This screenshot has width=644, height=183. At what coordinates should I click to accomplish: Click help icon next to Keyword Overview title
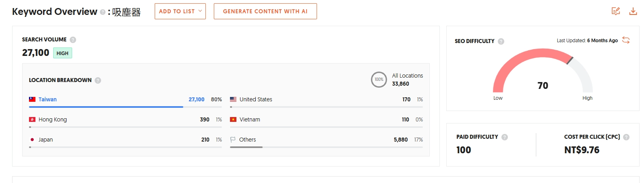(x=103, y=12)
